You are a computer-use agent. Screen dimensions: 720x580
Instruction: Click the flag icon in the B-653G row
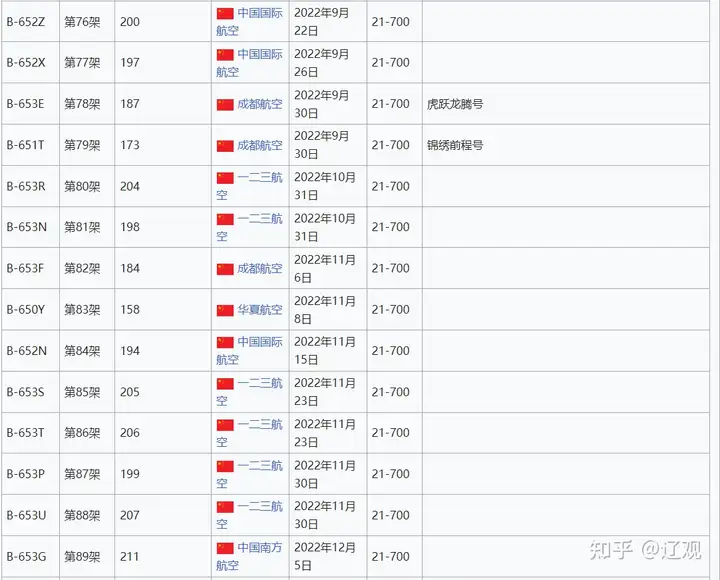[225, 548]
